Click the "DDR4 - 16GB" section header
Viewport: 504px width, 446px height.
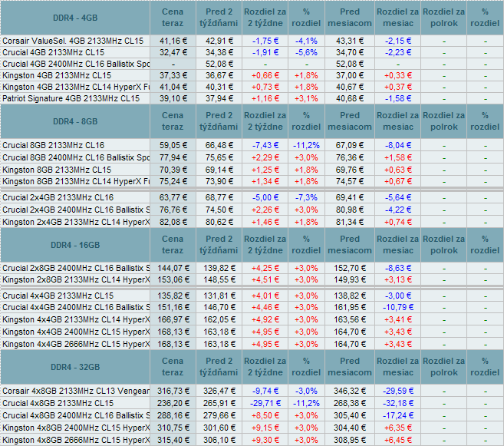point(75,245)
